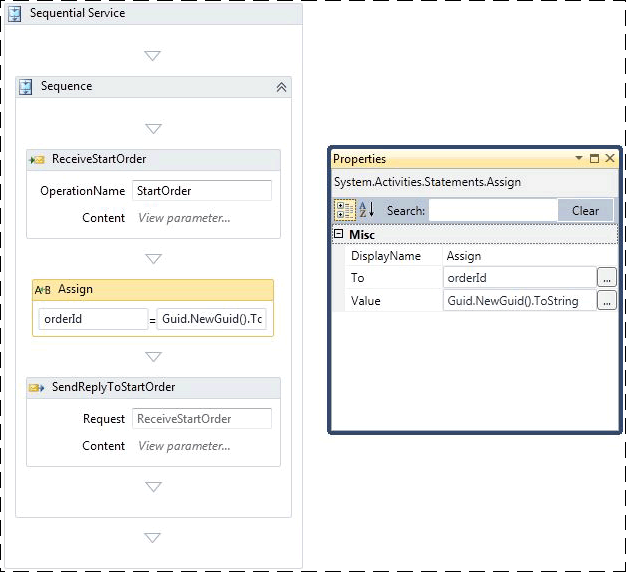Click drop arrow below the Sequence container
This screenshot has width=626, height=572.
153,538
